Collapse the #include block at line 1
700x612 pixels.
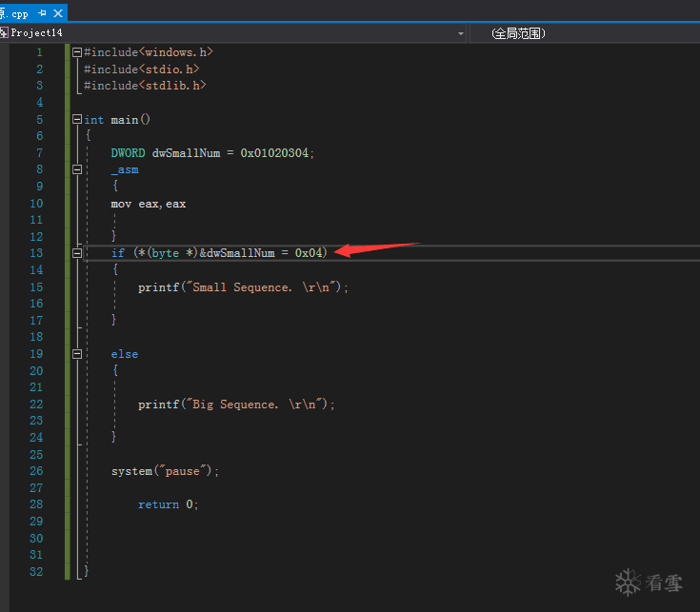77,52
